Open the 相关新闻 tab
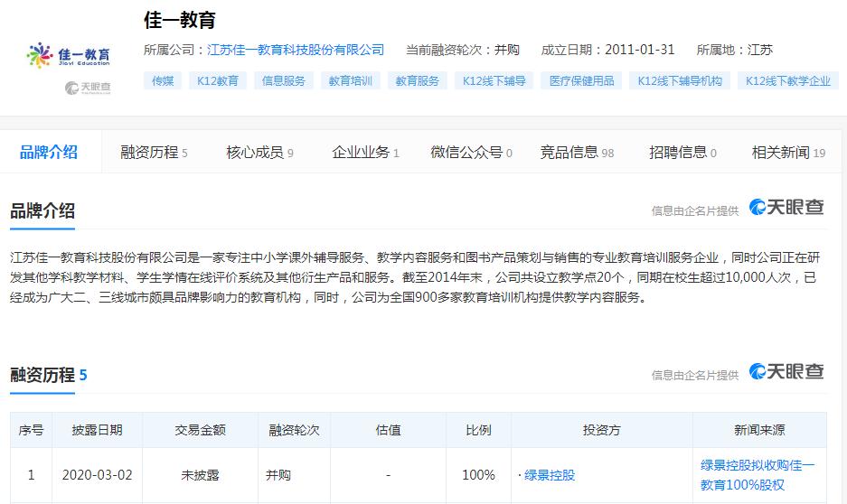This screenshot has width=847, height=504. pos(788,153)
